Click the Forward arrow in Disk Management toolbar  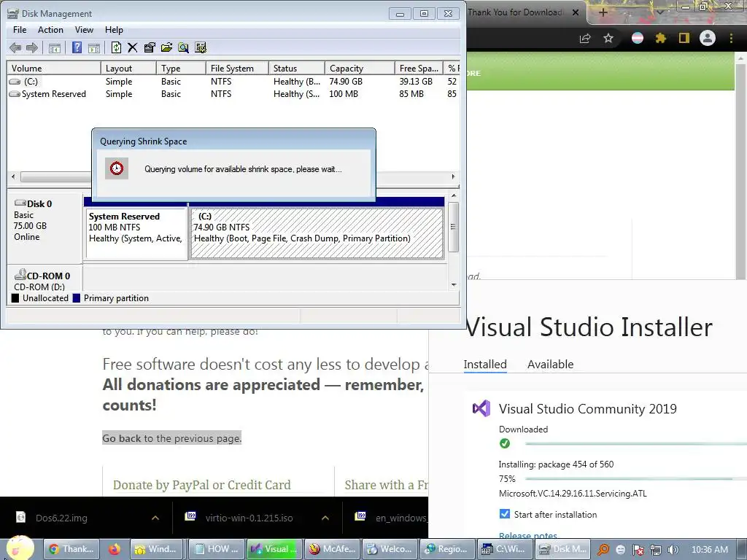click(32, 47)
